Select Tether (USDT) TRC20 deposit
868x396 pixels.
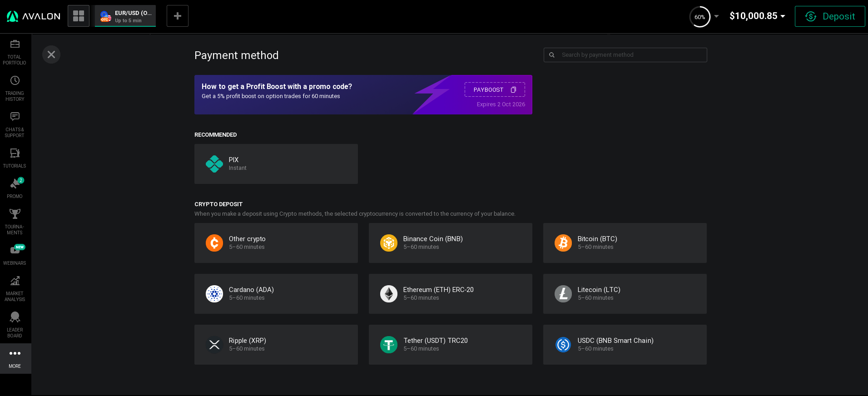451,345
